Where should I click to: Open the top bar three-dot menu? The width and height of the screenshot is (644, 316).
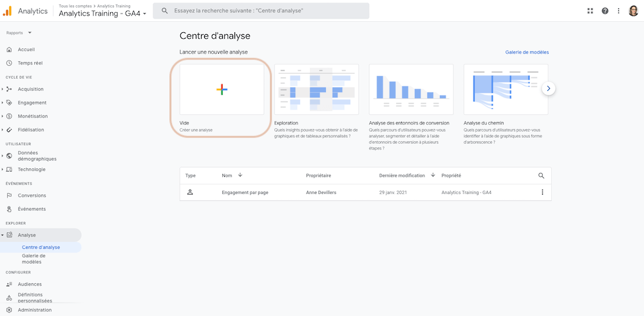click(x=618, y=11)
